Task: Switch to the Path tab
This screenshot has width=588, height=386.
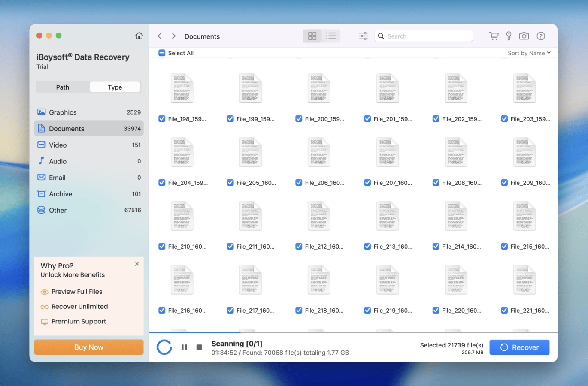Action: click(63, 87)
